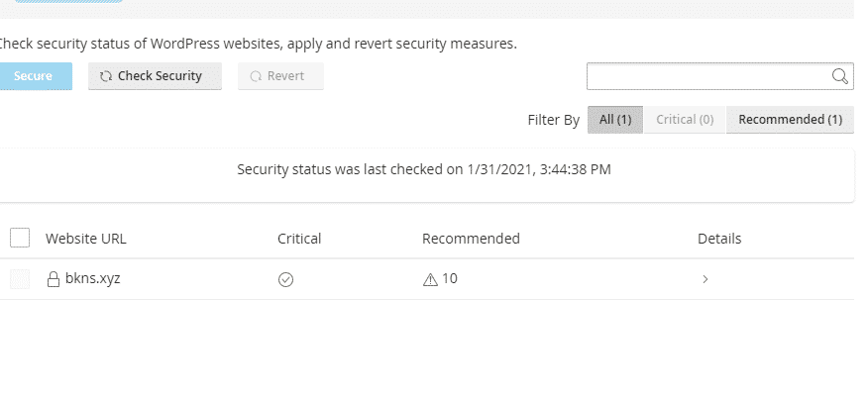Filter by Recommended (1)
868x397 pixels.
(x=790, y=120)
